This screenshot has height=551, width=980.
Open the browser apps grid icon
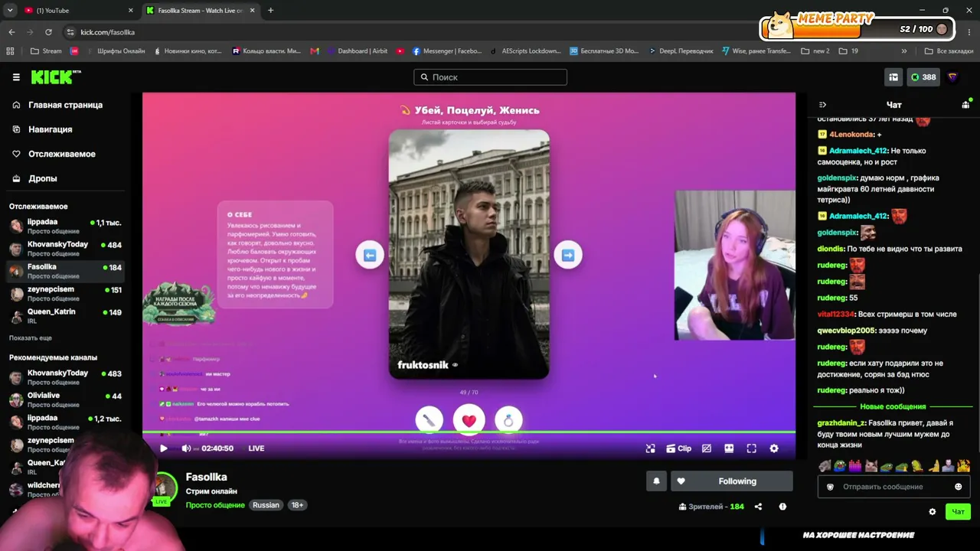10,51
